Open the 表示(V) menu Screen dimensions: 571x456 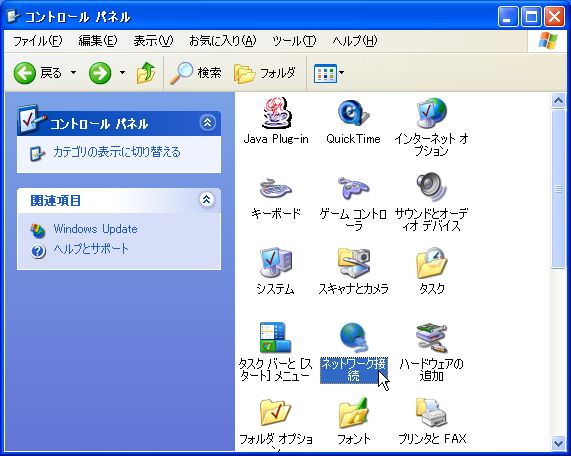[153, 40]
